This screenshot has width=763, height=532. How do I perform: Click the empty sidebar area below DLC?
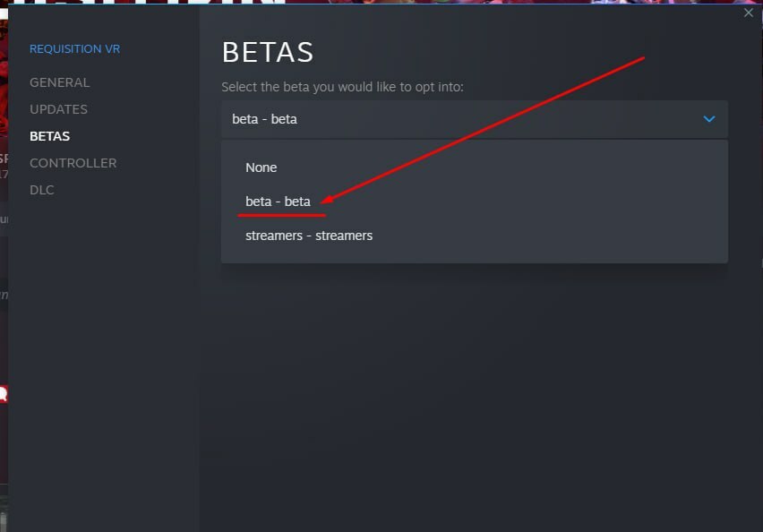[x=103, y=358]
